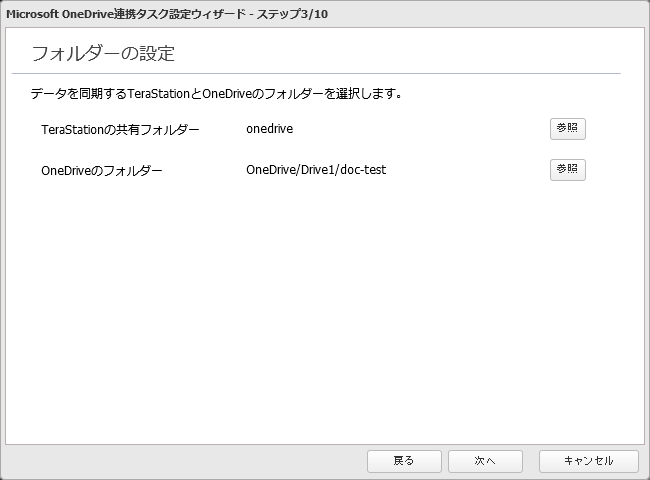The image size is (650, 480).
Task: Click the TeraStationの共有フォルダー label
Action: pos(120,130)
